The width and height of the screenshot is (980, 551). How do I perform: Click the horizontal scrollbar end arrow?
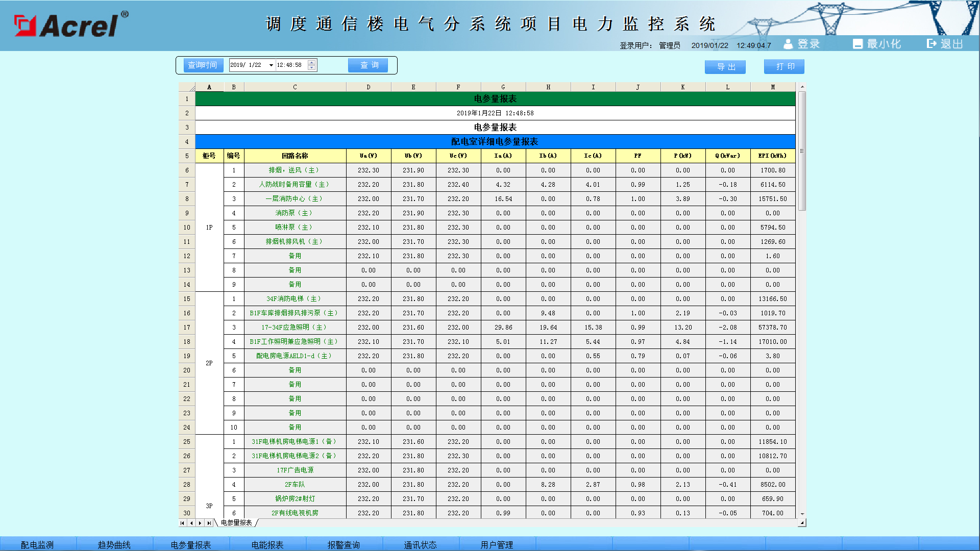(x=802, y=523)
